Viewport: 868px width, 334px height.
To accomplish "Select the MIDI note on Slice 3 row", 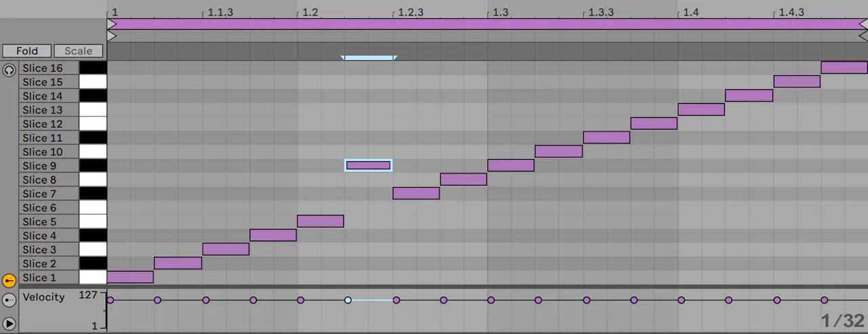I will (226, 249).
